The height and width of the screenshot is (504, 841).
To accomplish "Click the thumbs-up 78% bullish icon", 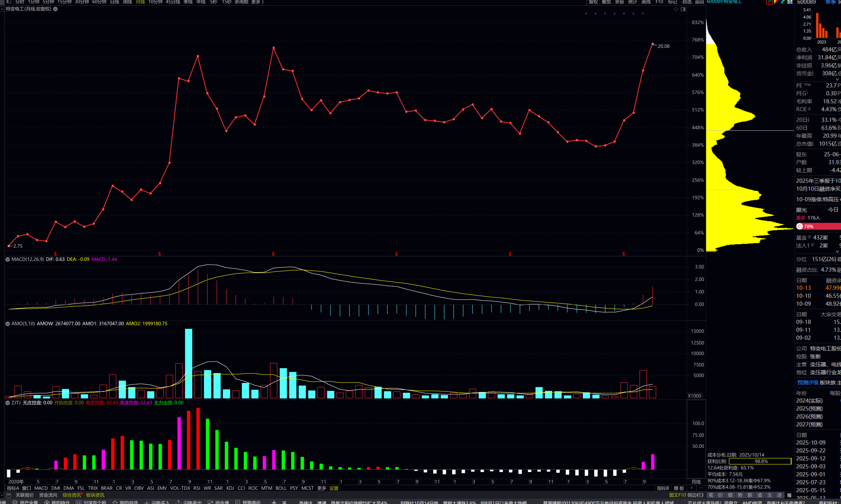I will tap(800, 227).
